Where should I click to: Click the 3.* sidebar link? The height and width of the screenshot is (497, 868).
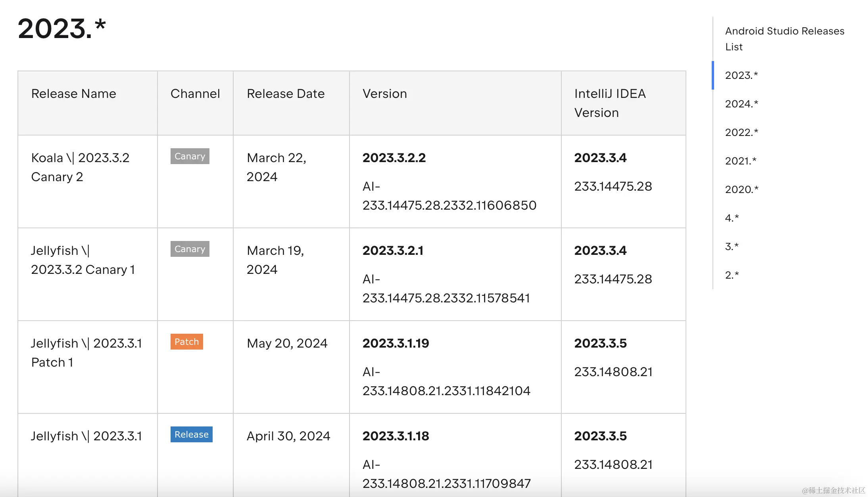click(x=732, y=247)
